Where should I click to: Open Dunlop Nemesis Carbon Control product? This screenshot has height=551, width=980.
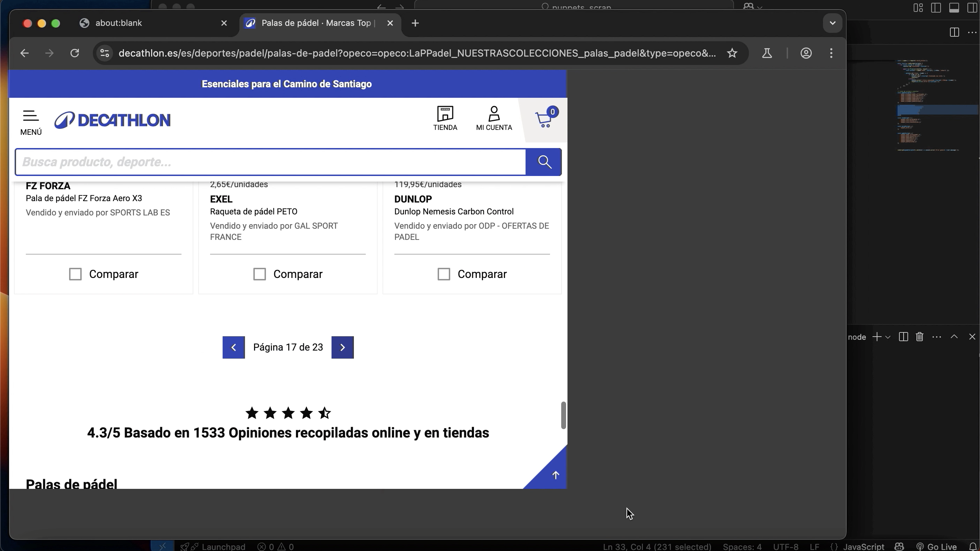point(453,212)
